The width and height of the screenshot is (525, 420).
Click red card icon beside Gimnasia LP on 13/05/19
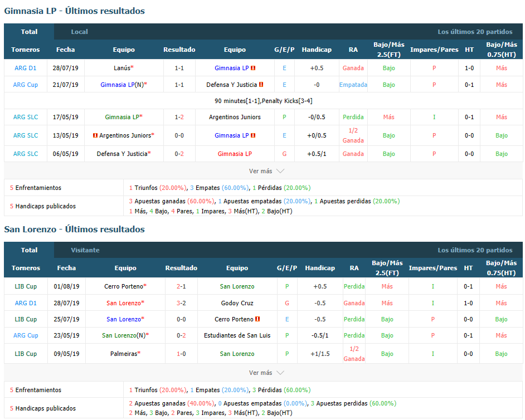pos(253,135)
